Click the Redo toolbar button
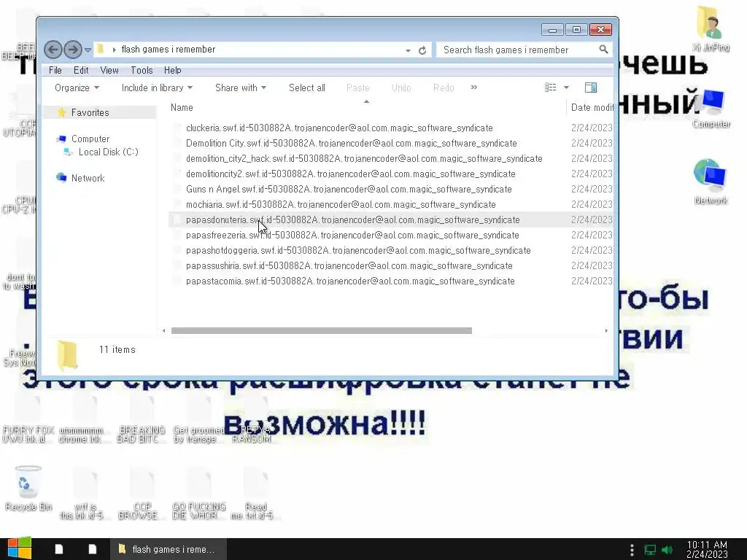The width and height of the screenshot is (747, 560). point(444,87)
